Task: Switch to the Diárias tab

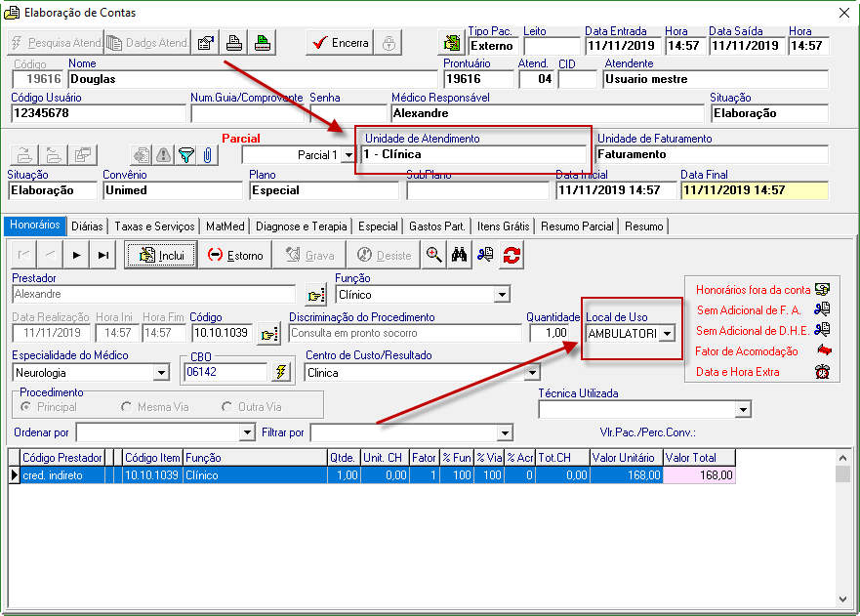Action: click(87, 226)
